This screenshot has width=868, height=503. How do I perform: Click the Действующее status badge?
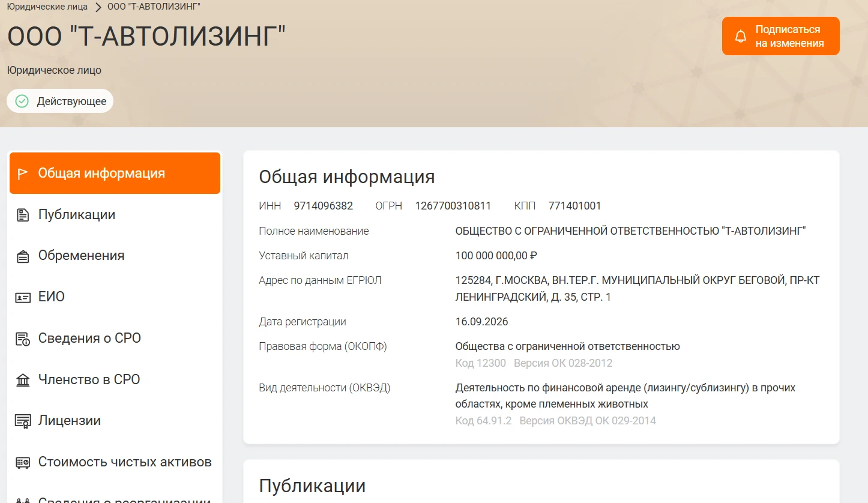click(x=60, y=101)
